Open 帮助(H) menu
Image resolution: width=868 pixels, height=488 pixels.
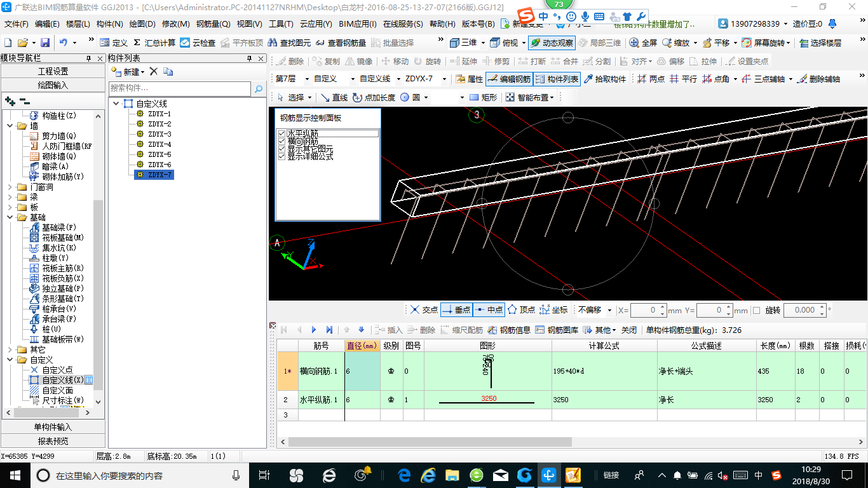coord(443,24)
